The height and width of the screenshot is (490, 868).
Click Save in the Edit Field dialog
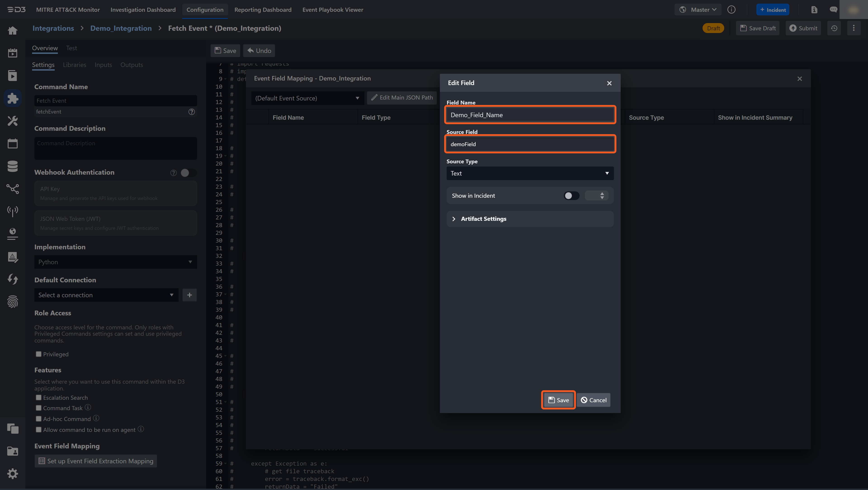pos(558,400)
